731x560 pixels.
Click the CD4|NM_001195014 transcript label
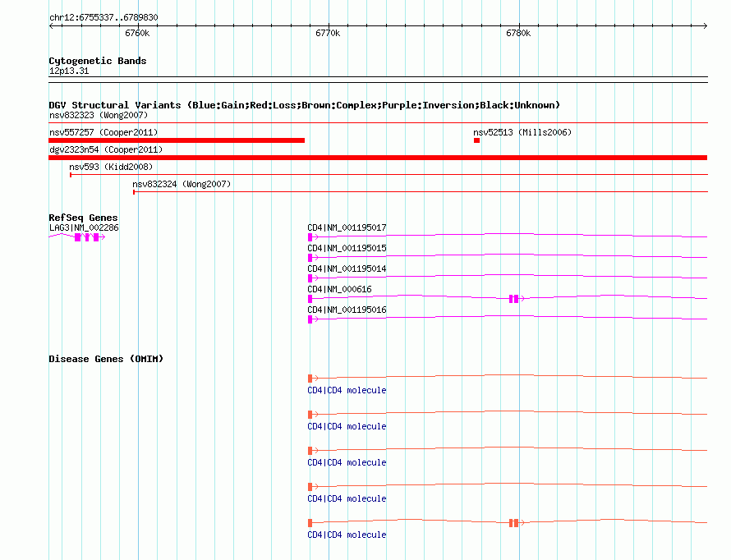(x=347, y=269)
